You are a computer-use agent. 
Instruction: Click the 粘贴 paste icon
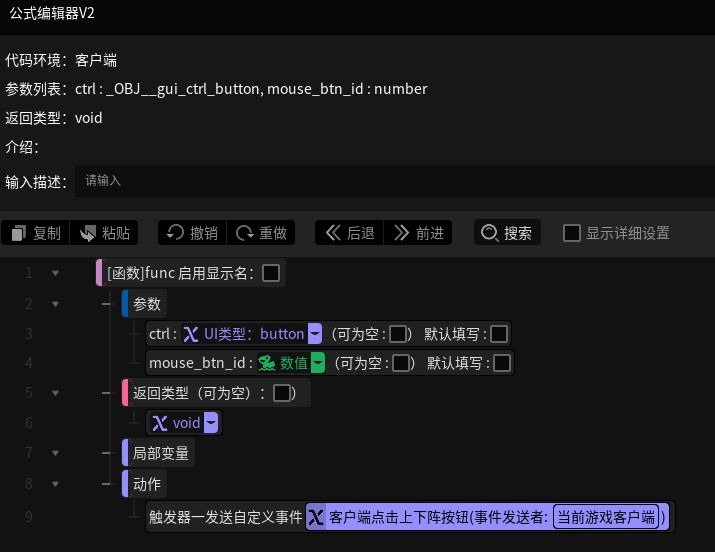[x=88, y=233]
